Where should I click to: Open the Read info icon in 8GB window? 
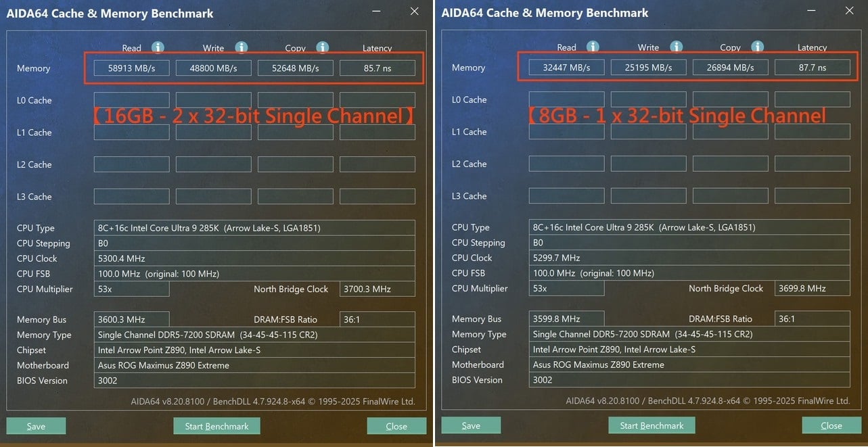[x=593, y=47]
